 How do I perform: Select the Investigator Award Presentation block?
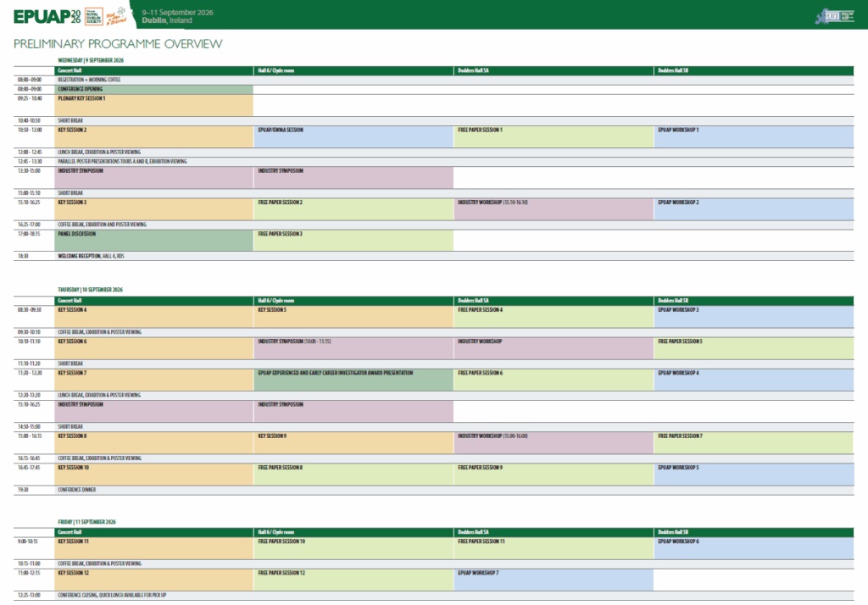tap(353, 380)
